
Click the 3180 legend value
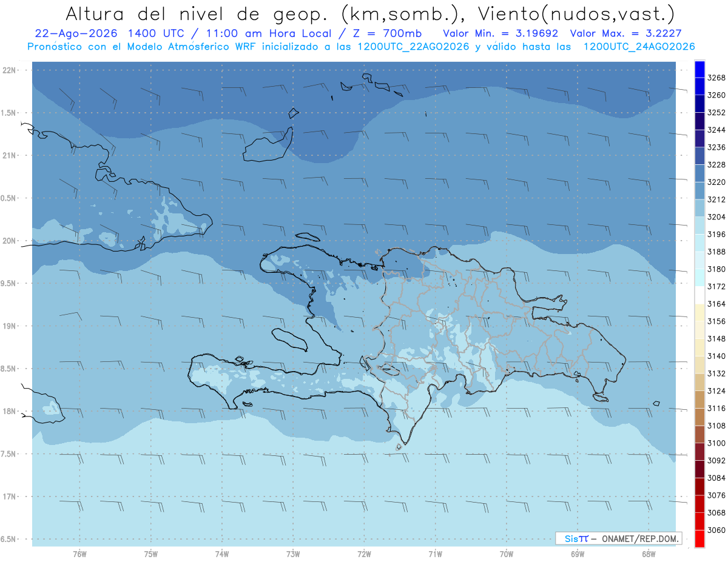pos(716,269)
